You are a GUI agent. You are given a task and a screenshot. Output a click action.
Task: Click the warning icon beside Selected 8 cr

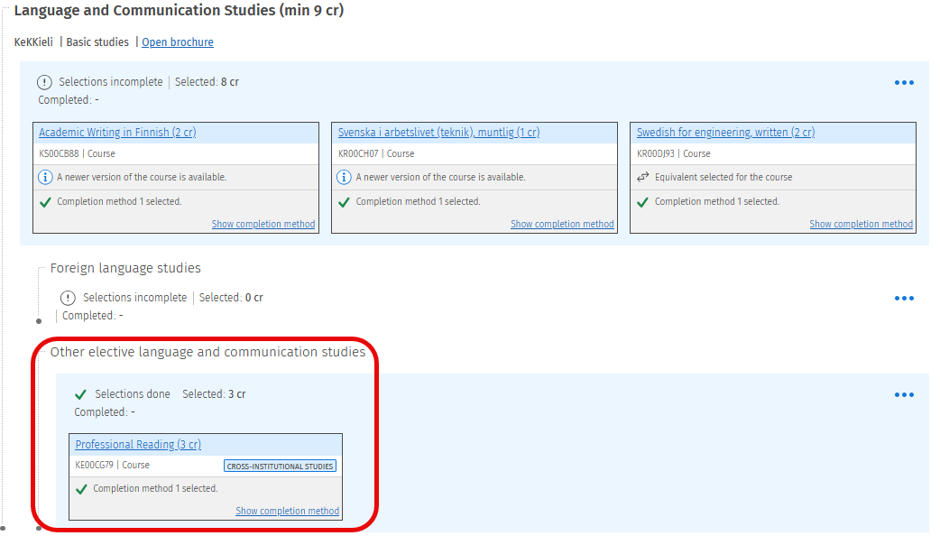click(44, 82)
